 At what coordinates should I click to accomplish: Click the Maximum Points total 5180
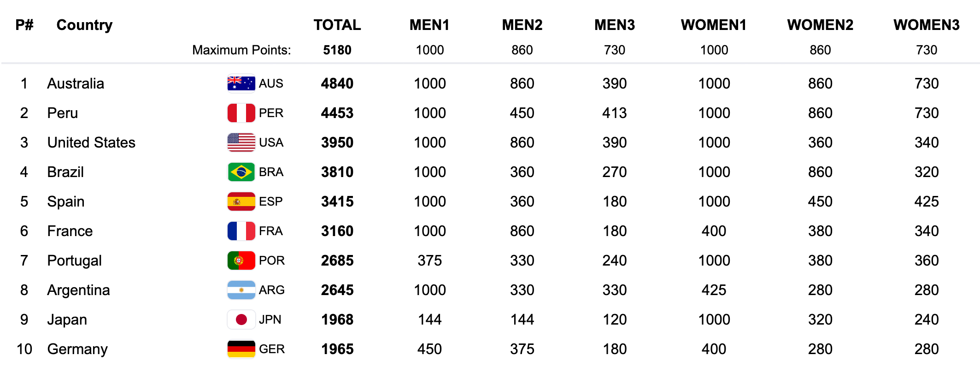tap(337, 50)
